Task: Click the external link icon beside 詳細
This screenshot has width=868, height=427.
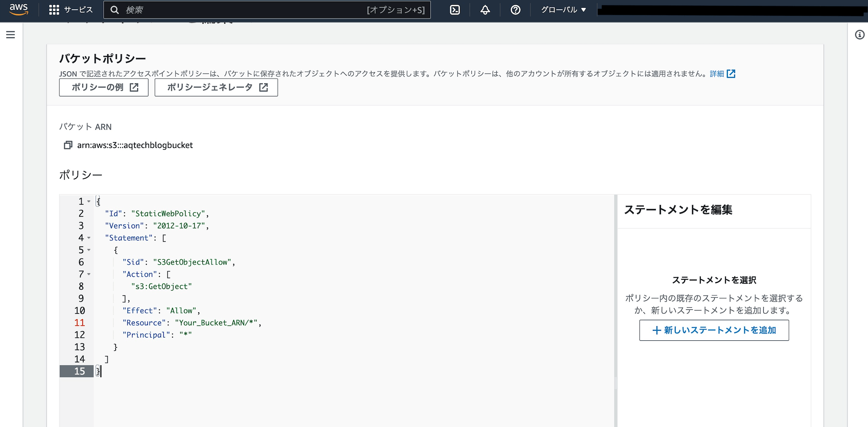Action: coord(731,73)
